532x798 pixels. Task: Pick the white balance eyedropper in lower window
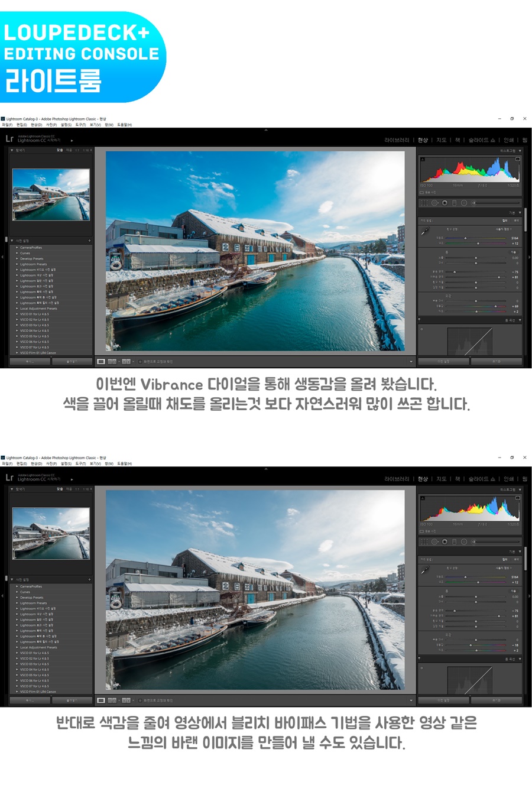pyautogui.click(x=425, y=570)
